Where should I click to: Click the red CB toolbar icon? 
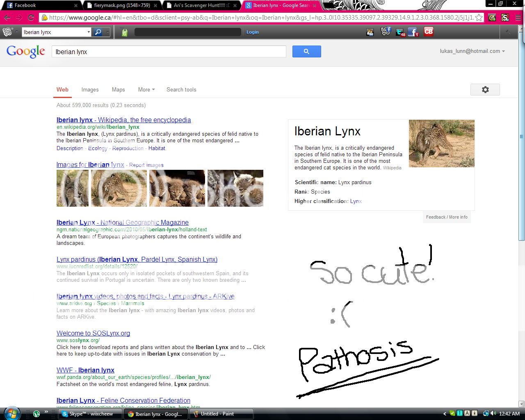(x=429, y=32)
